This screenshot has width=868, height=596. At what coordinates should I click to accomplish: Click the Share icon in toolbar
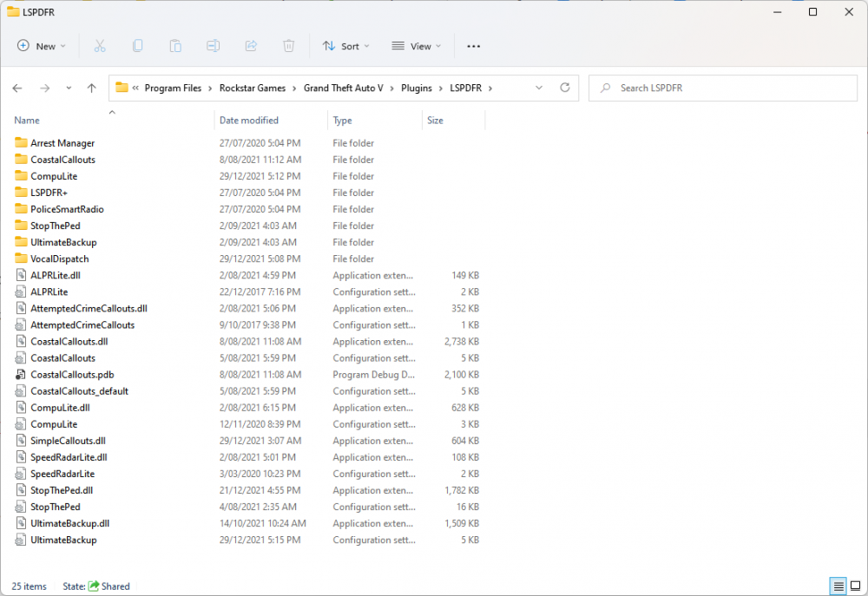[251, 46]
